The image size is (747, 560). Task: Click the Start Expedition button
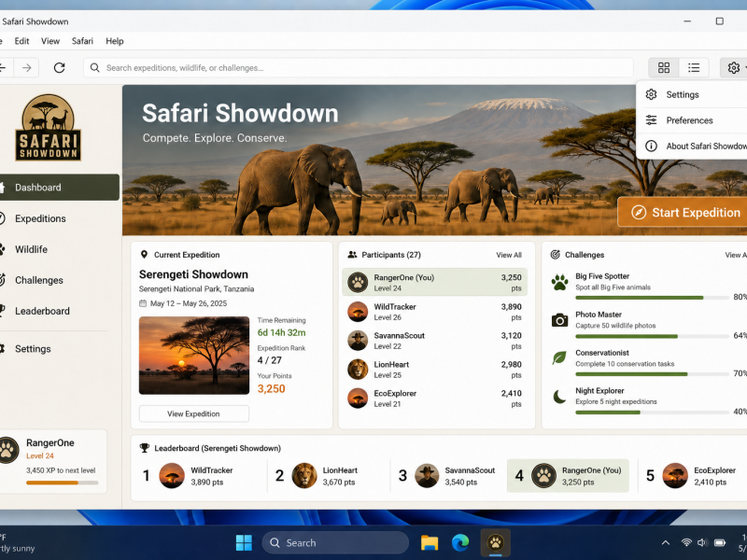683,213
